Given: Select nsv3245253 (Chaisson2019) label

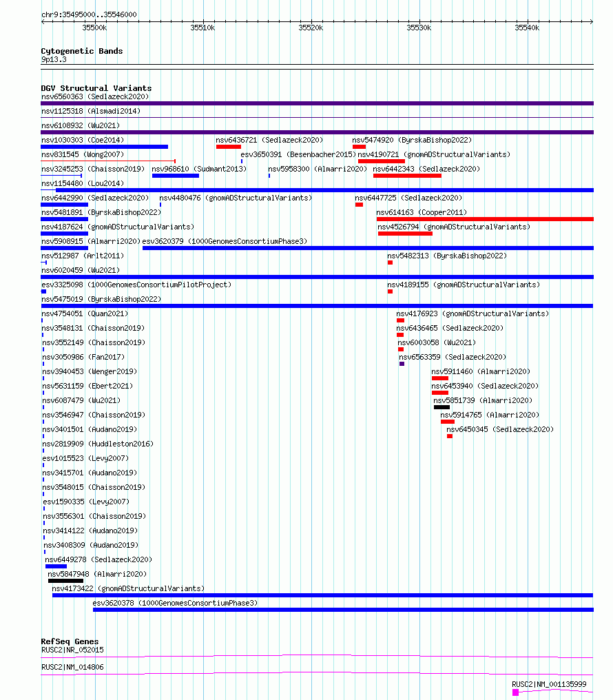Looking at the screenshot, I should [93, 169].
